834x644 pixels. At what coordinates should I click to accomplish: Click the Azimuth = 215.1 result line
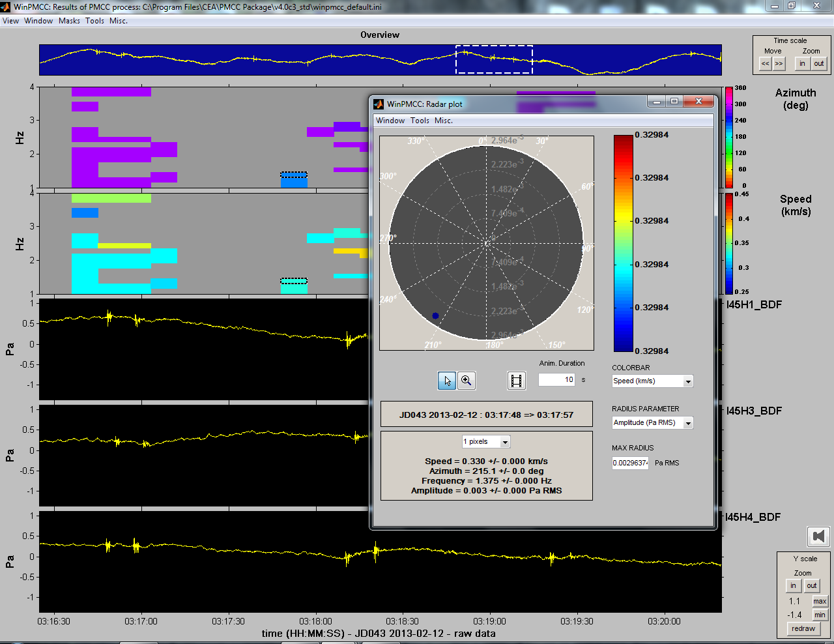(x=487, y=471)
